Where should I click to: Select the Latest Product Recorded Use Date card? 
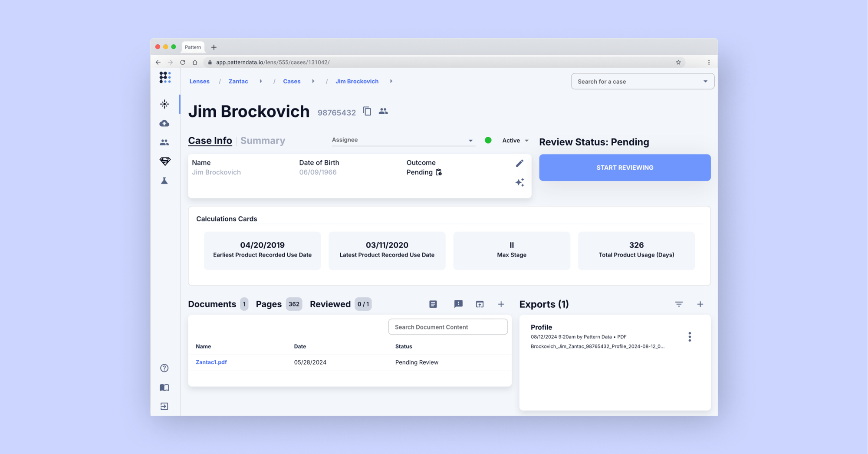[387, 250]
